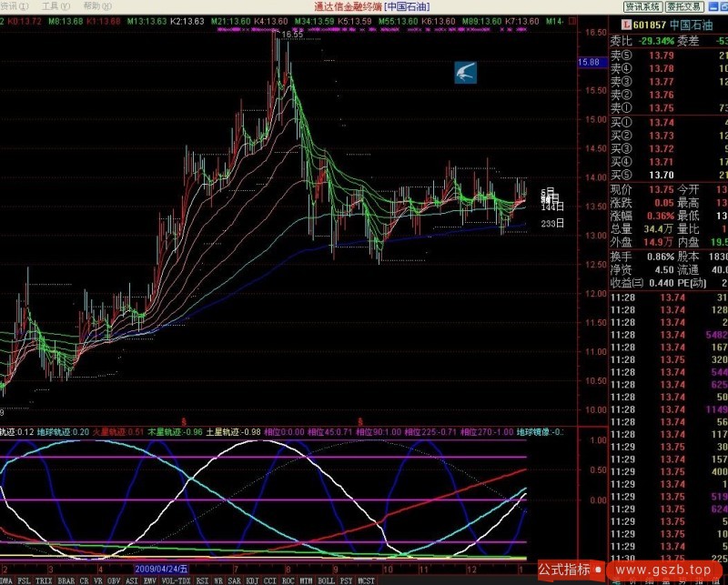This screenshot has height=585, width=728.
Task: Click the 15.88 price label on axis
Action: coord(589,62)
